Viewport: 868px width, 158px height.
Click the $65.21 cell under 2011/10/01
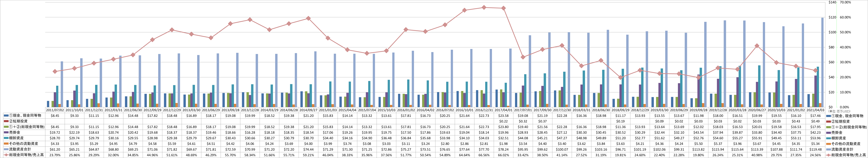[74, 149]
